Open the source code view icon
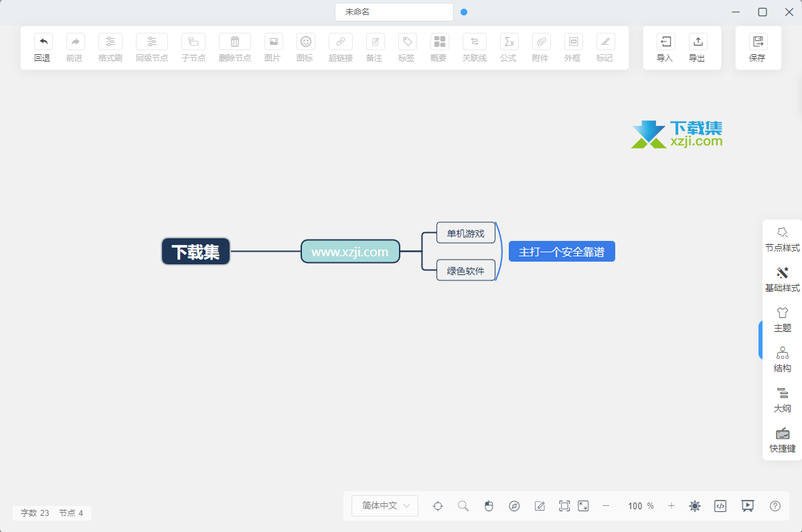This screenshot has height=532, width=802. click(x=720, y=506)
